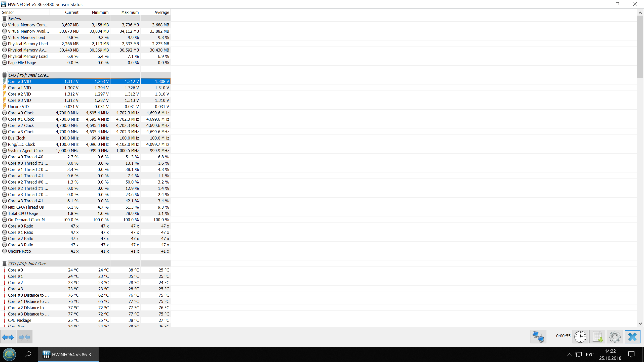Click the System group chip icon
This screenshot has height=362, width=644.
coord(4,19)
